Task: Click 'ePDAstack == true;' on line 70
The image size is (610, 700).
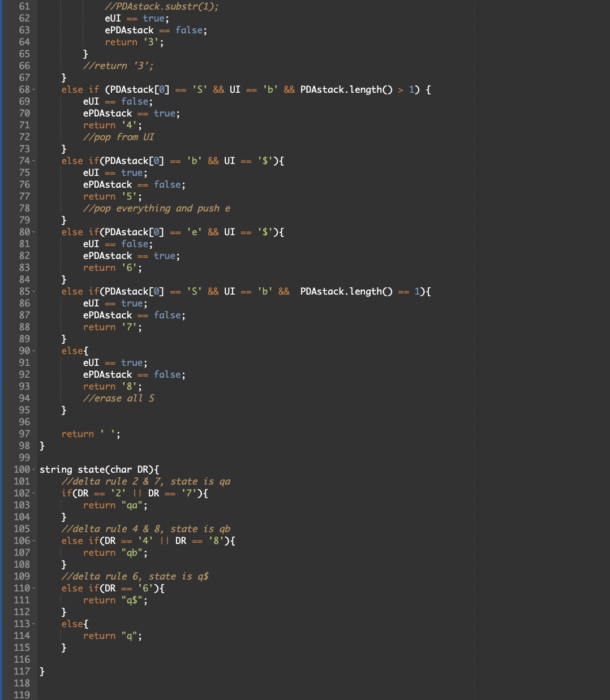Action: (132, 113)
